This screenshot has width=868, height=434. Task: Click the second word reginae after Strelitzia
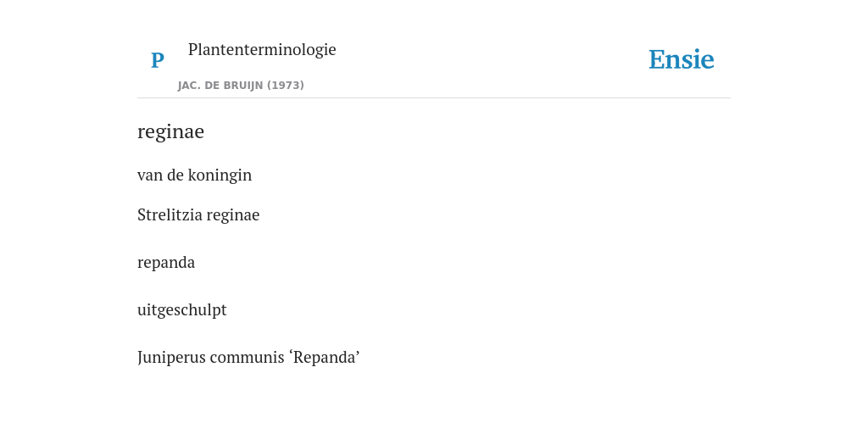(233, 215)
